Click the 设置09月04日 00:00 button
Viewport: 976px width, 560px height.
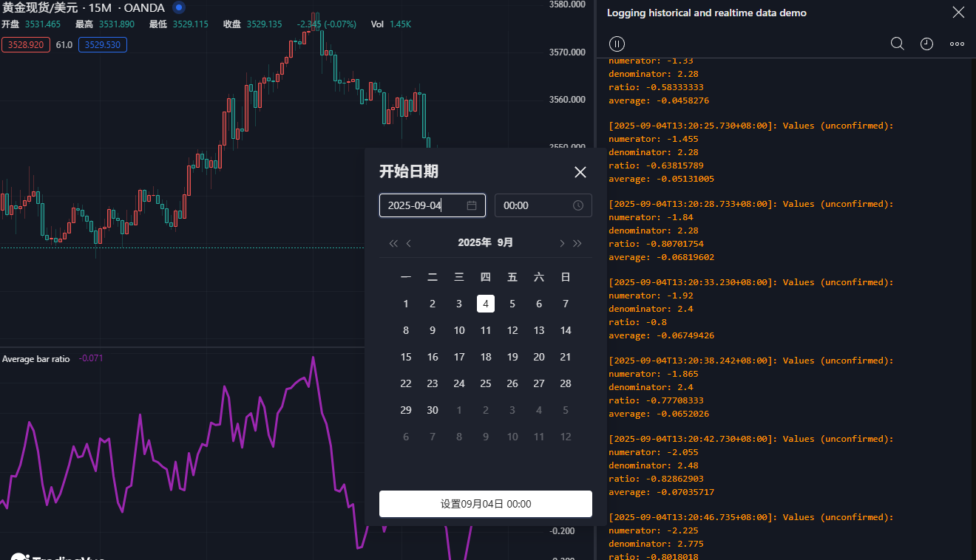pos(485,504)
